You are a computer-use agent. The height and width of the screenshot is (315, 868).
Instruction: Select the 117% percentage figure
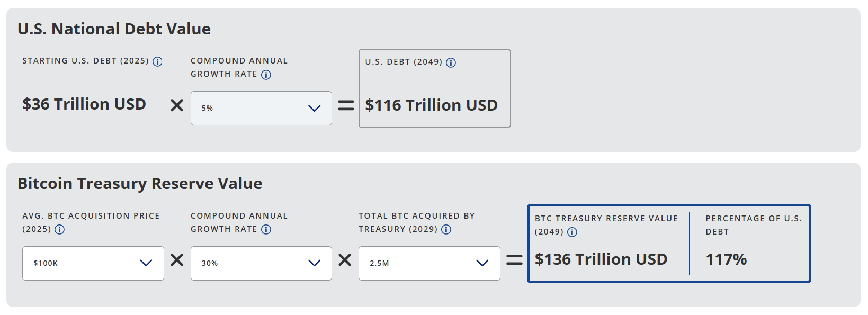(x=726, y=259)
